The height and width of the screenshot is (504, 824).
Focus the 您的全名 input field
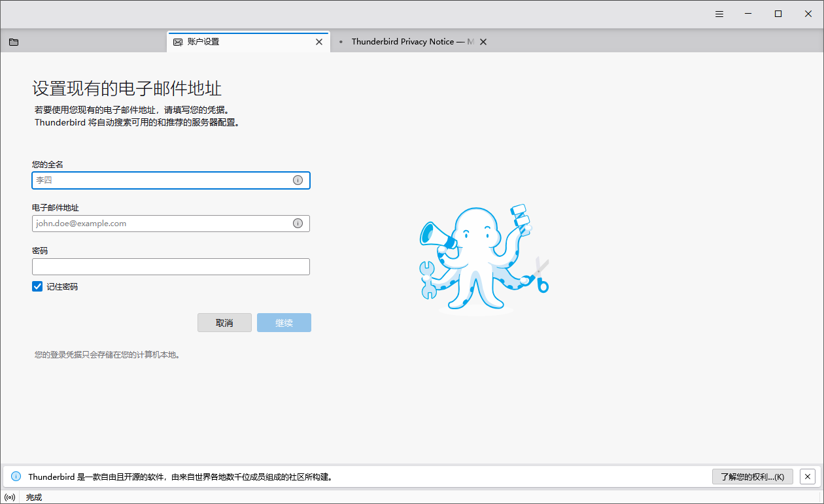pos(160,180)
